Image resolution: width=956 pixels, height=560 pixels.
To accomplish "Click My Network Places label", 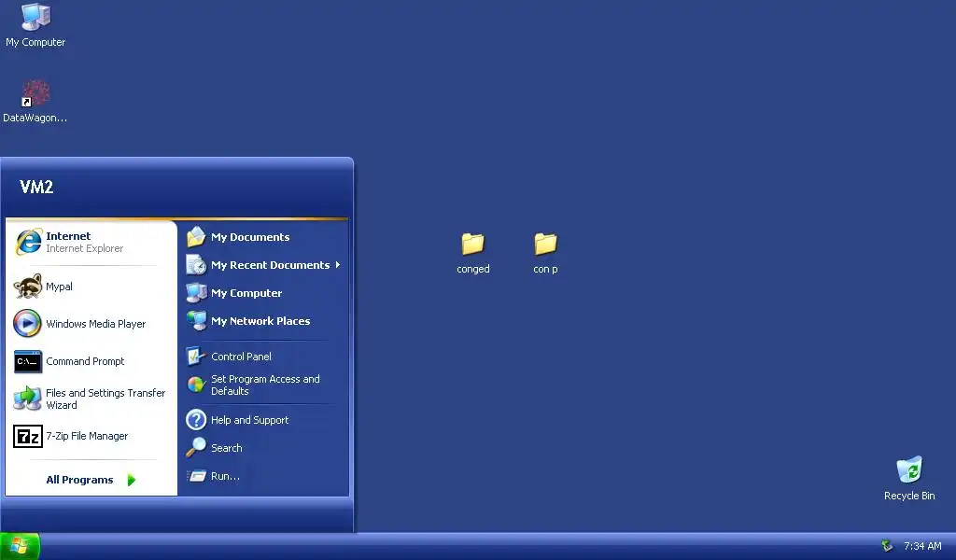I will (260, 321).
